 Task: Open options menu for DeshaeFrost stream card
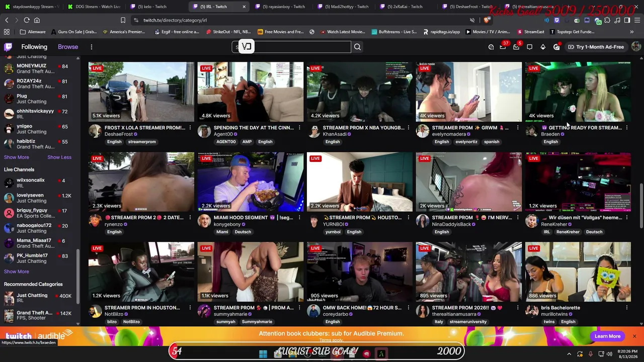tap(190, 128)
